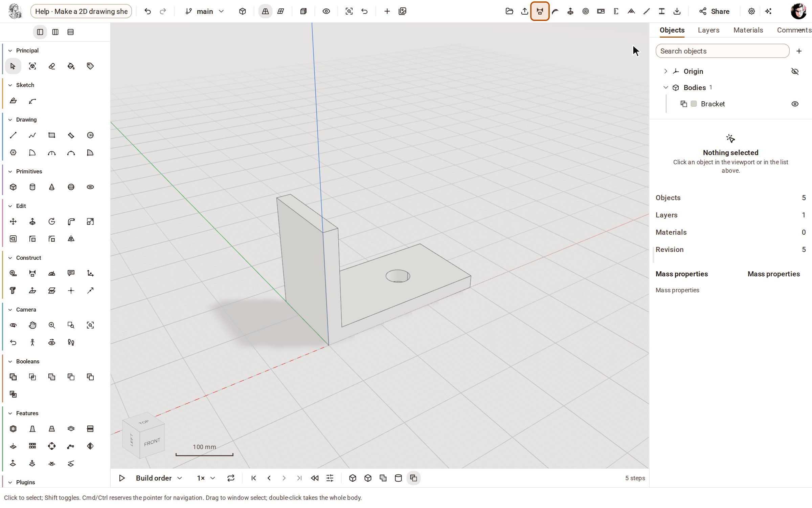Toggle Bracket body visibility eye
This screenshot has height=508, width=812.
point(795,104)
